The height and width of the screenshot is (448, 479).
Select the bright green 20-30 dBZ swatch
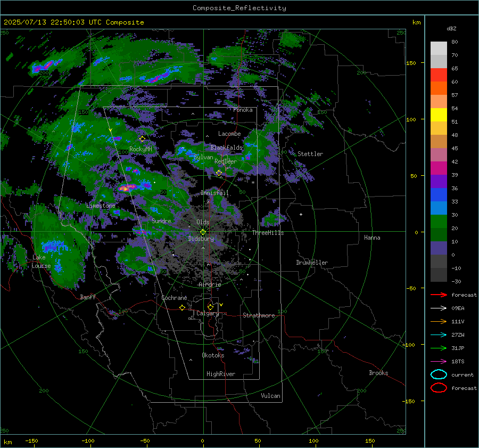(439, 222)
